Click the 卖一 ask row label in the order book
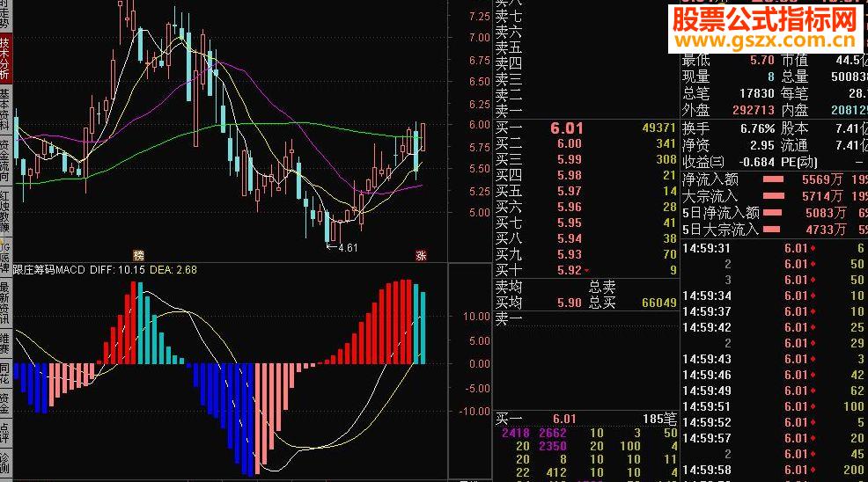This screenshot has height=482, width=868. click(508, 110)
